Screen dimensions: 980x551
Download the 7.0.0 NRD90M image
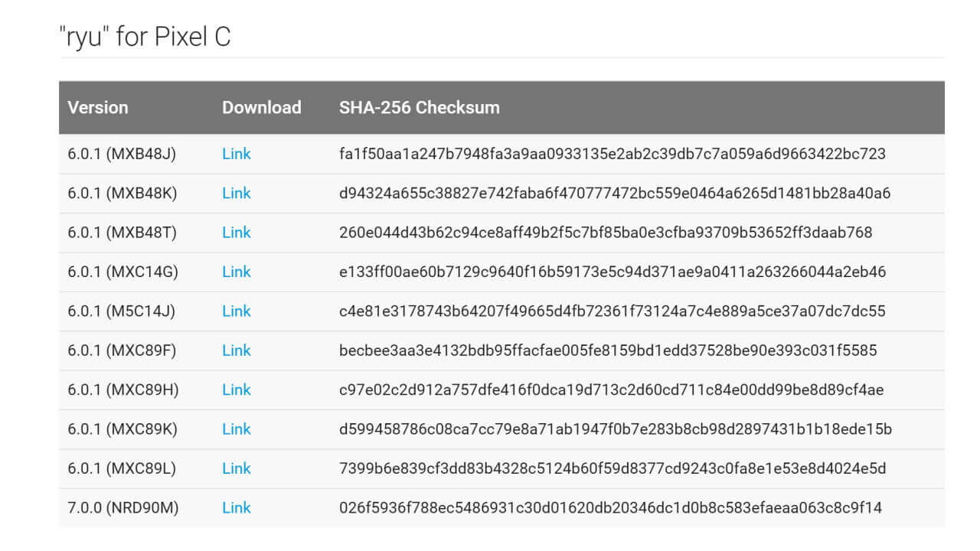click(x=236, y=507)
